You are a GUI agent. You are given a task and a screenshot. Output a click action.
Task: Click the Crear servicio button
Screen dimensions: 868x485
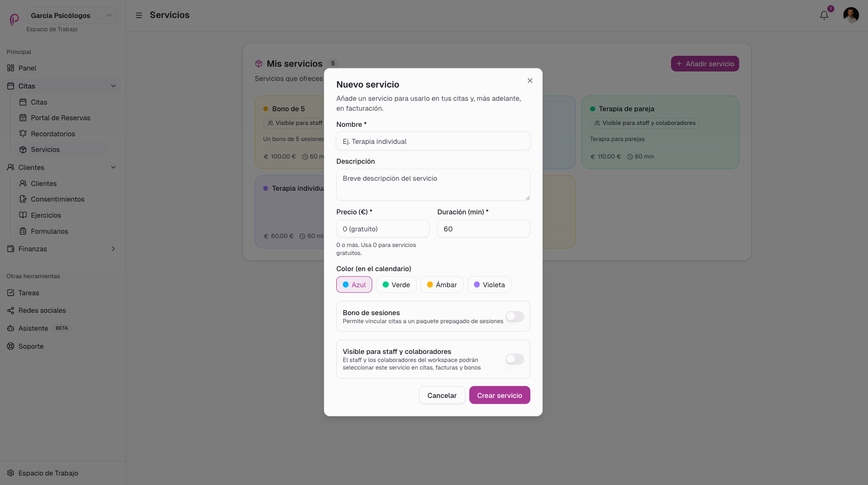[500, 395]
